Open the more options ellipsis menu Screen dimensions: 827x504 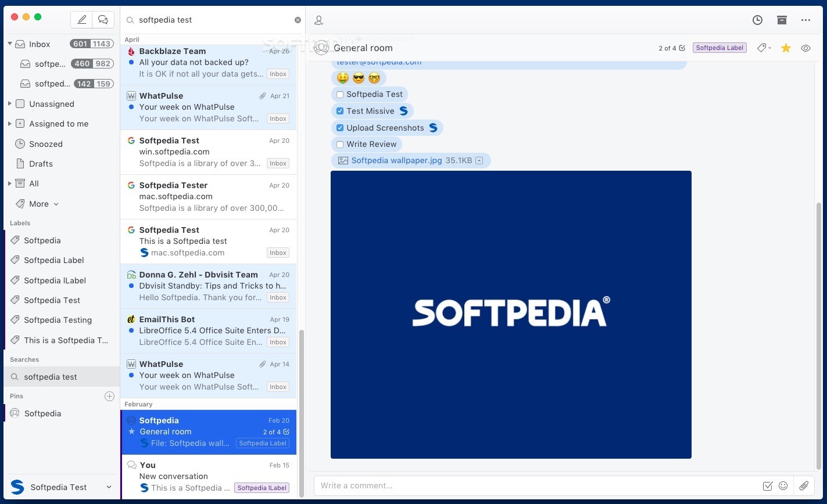pos(805,20)
